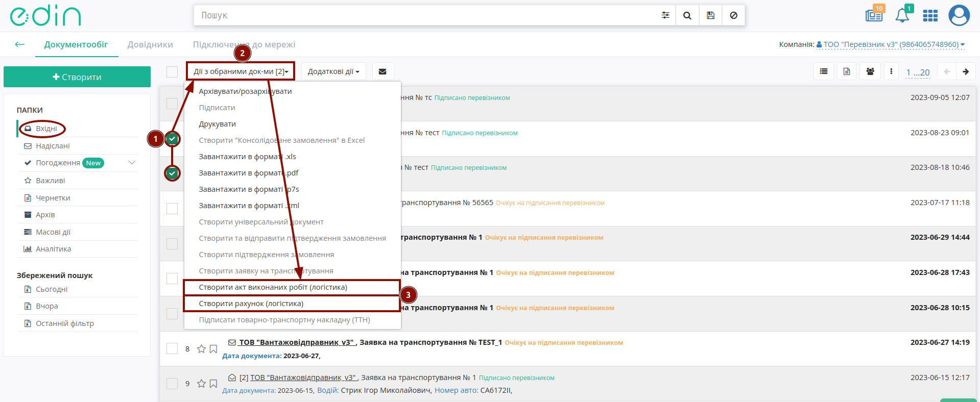Click the save search floppy icon
The height and width of the screenshot is (402, 980).
click(710, 15)
